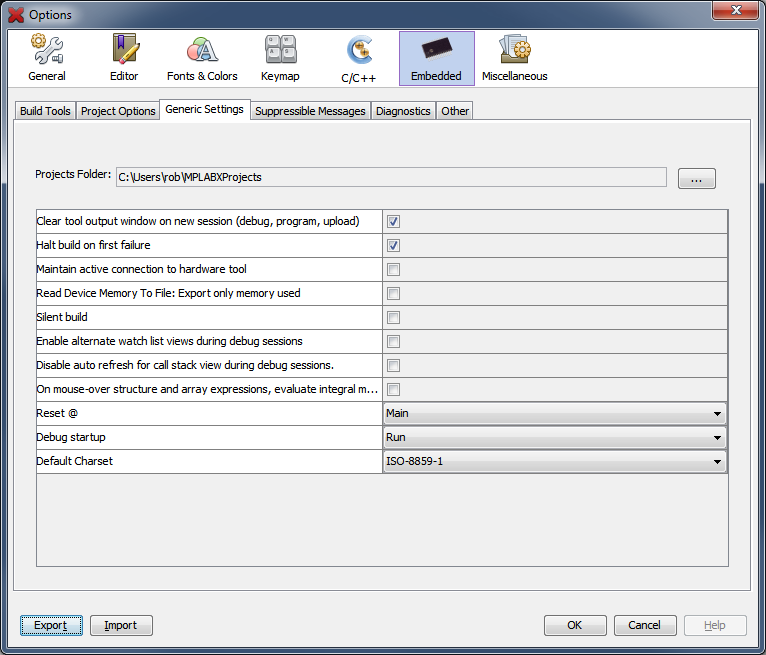766x655 pixels.
Task: Select the 'Reset @' row label
Action: pyautogui.click(x=57, y=414)
